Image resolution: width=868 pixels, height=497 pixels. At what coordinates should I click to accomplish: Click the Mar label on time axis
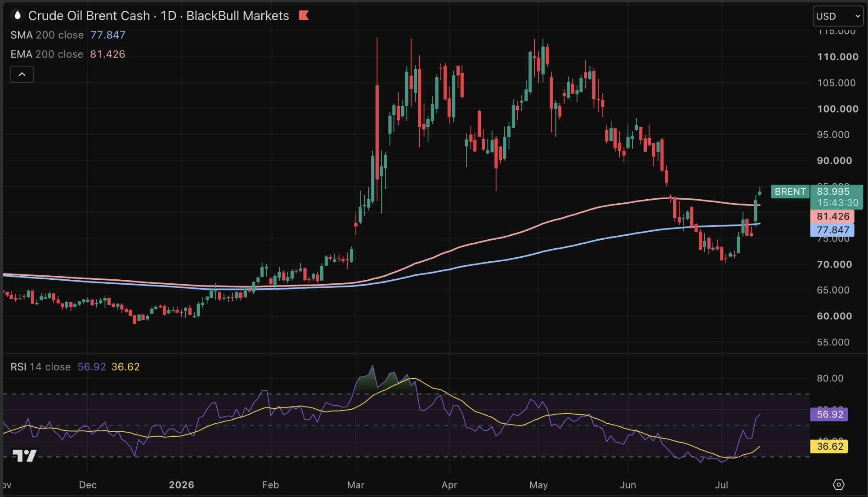tap(356, 485)
